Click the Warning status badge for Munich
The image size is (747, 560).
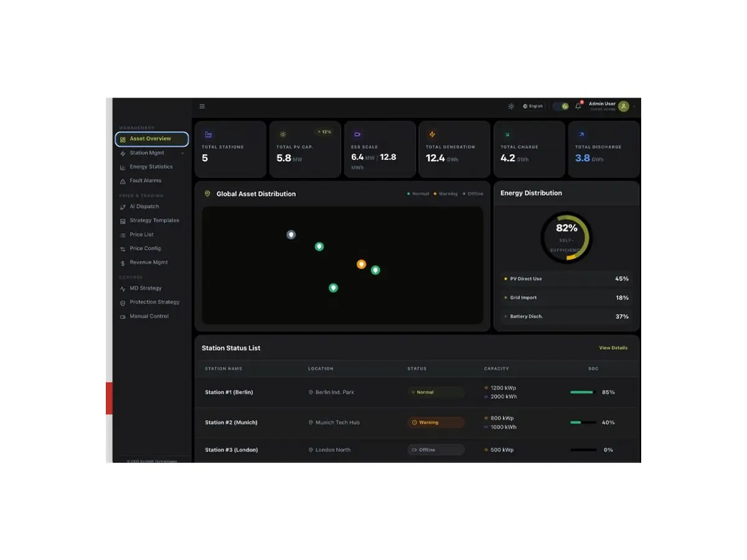[436, 422]
